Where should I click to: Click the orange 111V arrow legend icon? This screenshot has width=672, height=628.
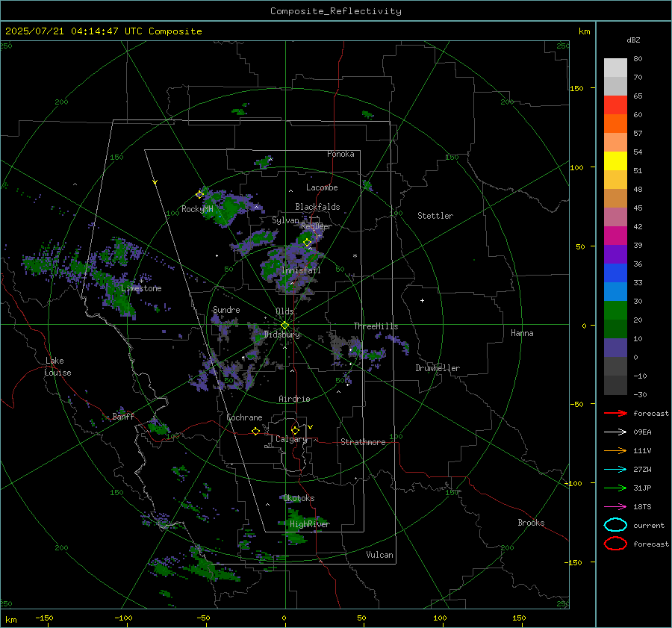click(615, 450)
